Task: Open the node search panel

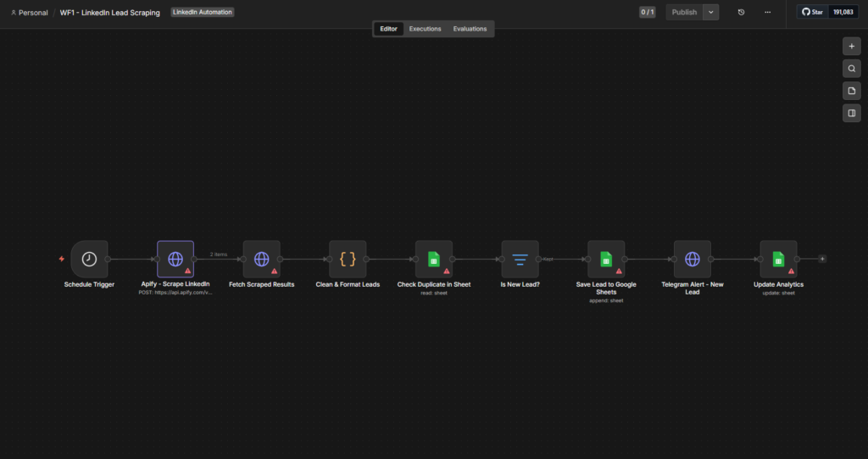Action: 852,69
